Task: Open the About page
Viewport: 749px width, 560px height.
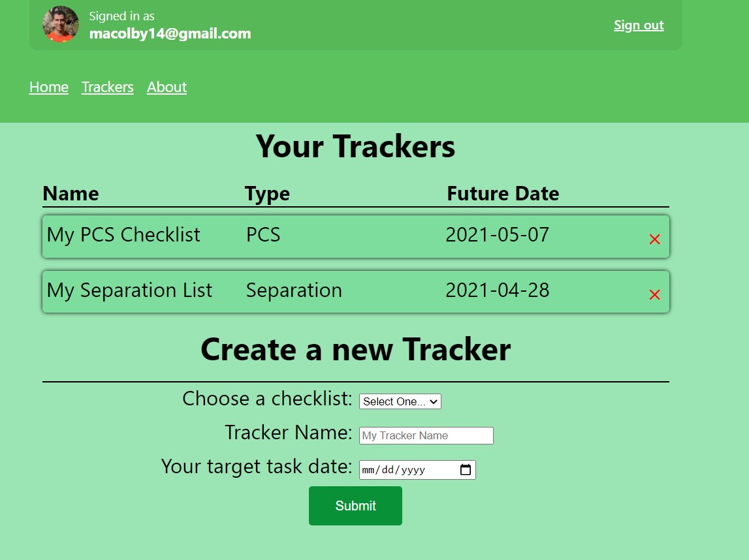Action: [x=167, y=87]
